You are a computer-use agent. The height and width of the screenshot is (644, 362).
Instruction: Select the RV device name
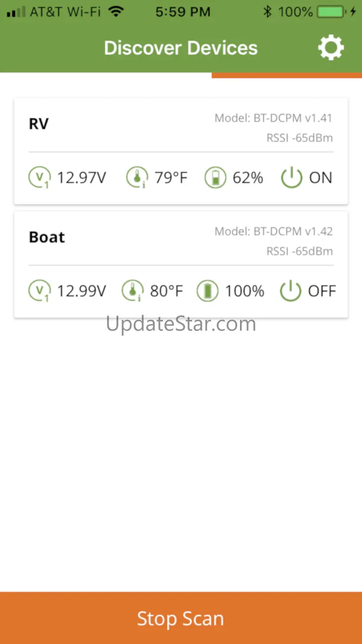39,124
